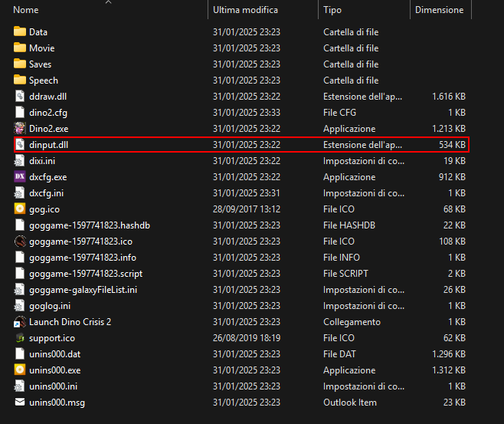Click the '26/08/2019 18:19' date of support.ico
Screen dimensions: 504x424
click(x=247, y=338)
